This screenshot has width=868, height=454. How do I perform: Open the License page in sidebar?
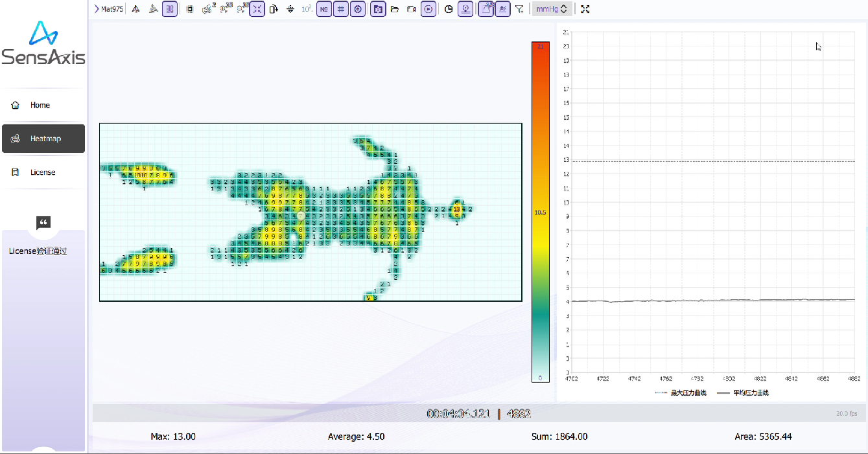pos(43,172)
